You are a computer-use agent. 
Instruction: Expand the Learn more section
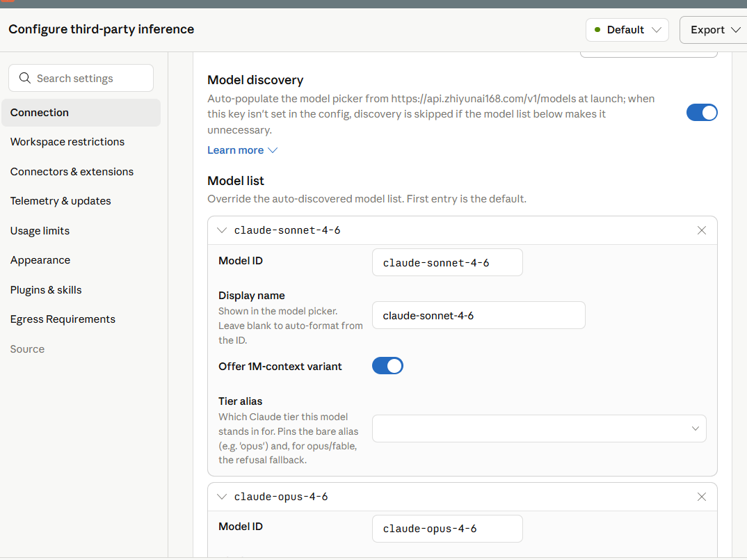click(x=242, y=150)
